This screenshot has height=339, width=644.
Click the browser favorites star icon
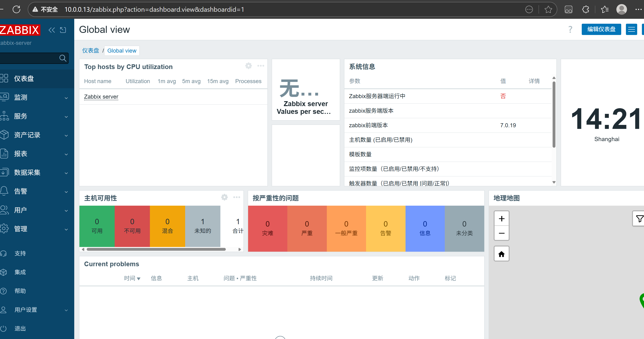point(548,9)
